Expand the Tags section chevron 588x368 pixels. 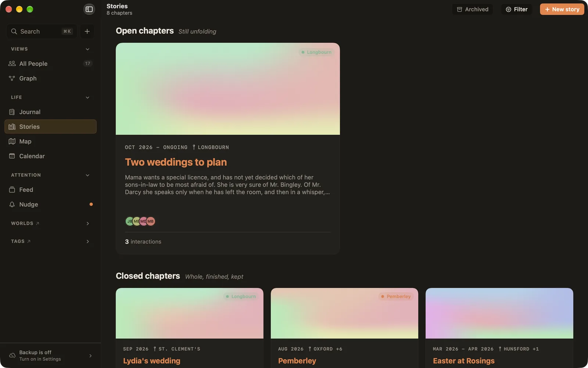coord(87,241)
